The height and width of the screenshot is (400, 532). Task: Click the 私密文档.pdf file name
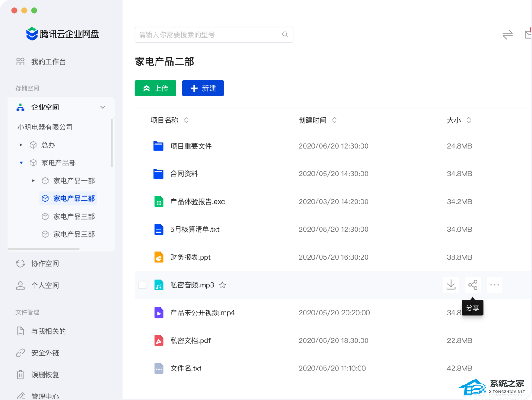click(191, 340)
